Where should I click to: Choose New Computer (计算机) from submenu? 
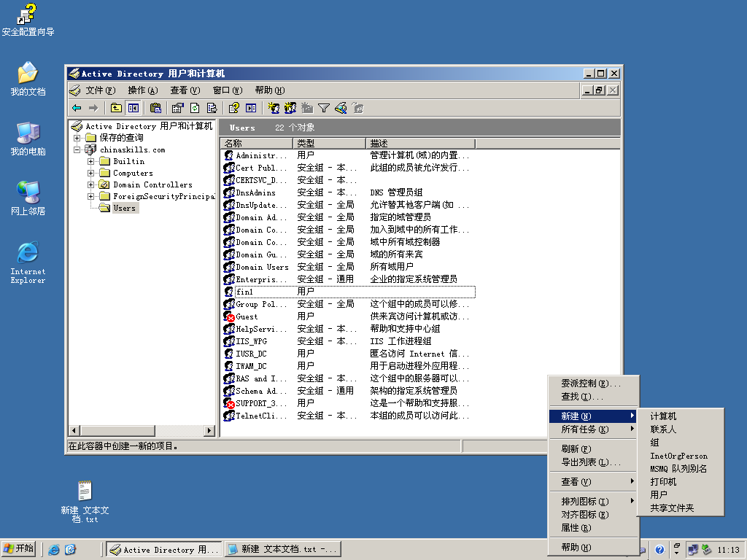click(x=681, y=416)
